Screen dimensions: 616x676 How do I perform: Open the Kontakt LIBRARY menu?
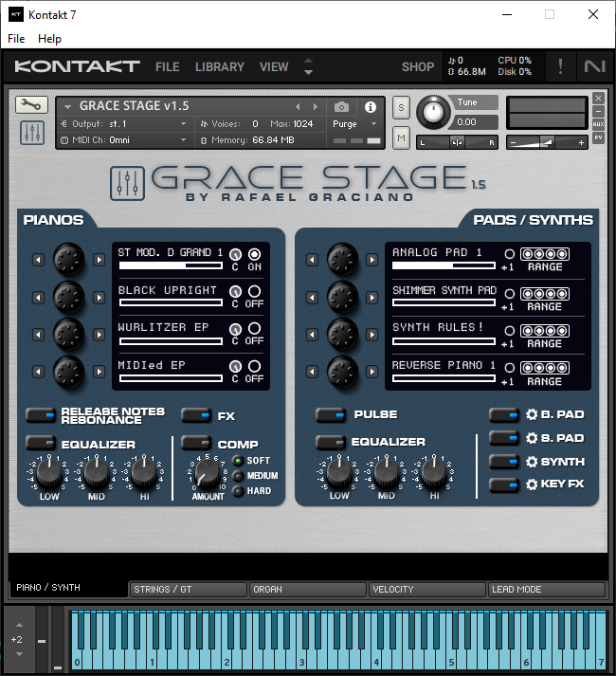(x=220, y=66)
